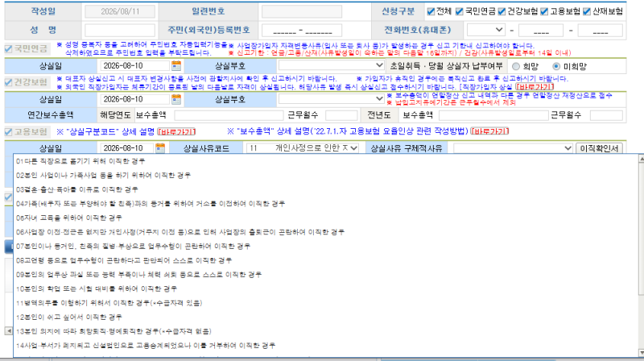Click the last 전화번호 input field

click(x=600, y=30)
